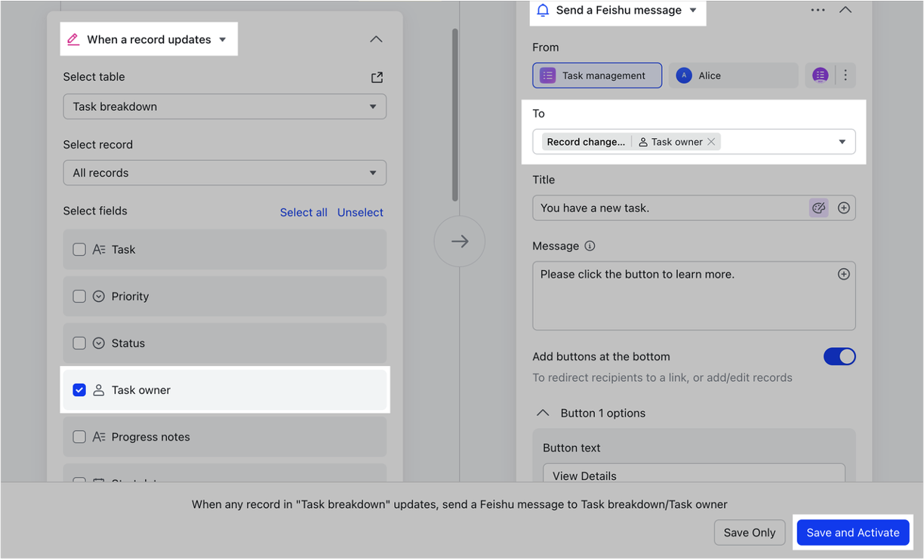Screen dimensions: 924x560
Task: Disable the Add buttons at the bottom toggle
Action: coord(839,356)
